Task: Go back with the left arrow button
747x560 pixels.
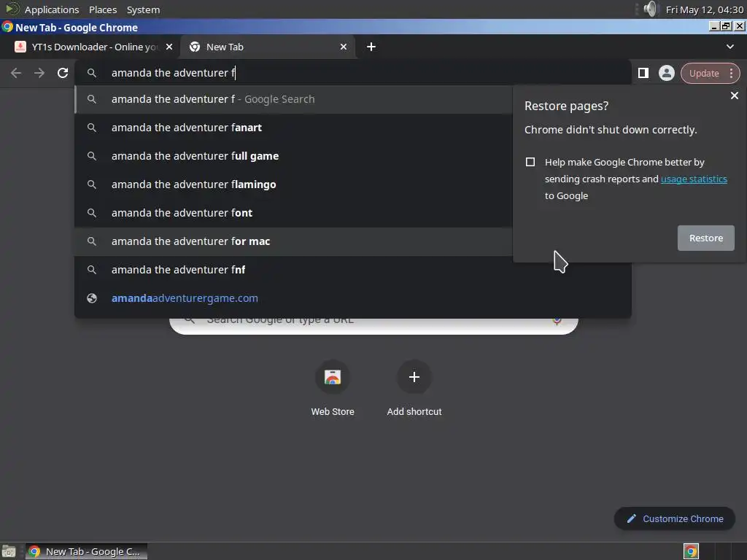Action: coord(16,73)
